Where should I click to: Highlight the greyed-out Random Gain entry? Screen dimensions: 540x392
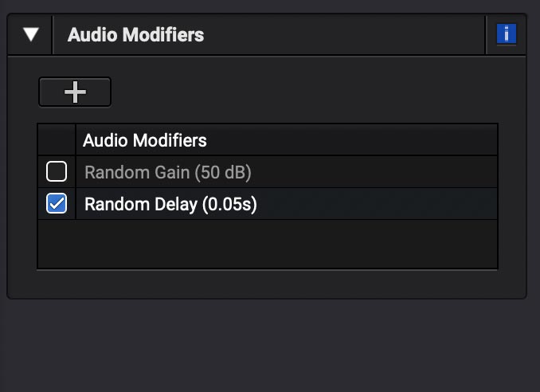coord(168,171)
